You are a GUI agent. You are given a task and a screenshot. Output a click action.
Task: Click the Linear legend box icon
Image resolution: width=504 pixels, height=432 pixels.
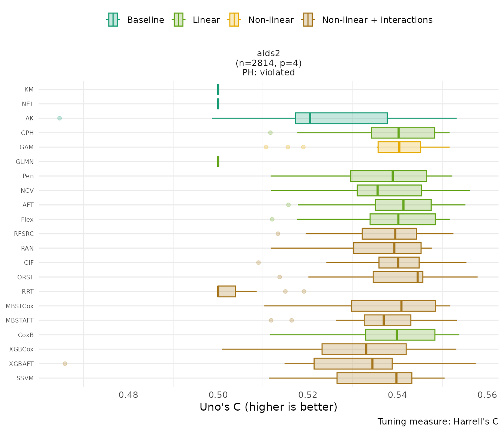(x=178, y=20)
